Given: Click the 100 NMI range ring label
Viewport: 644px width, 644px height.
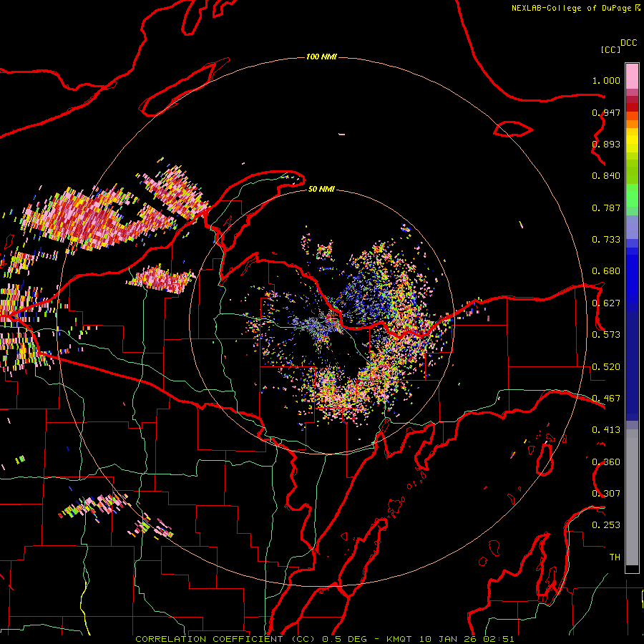Looking at the screenshot, I should point(321,57).
